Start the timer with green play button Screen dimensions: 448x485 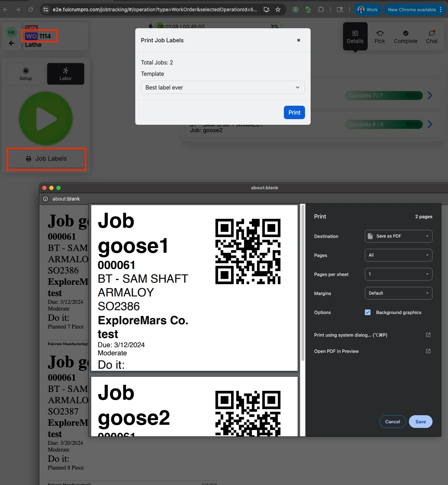[x=46, y=119]
